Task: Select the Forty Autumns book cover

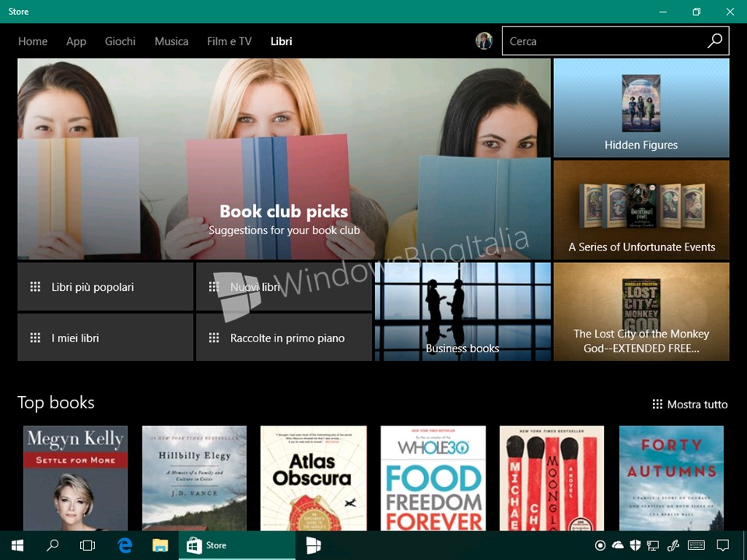Action: (x=672, y=478)
